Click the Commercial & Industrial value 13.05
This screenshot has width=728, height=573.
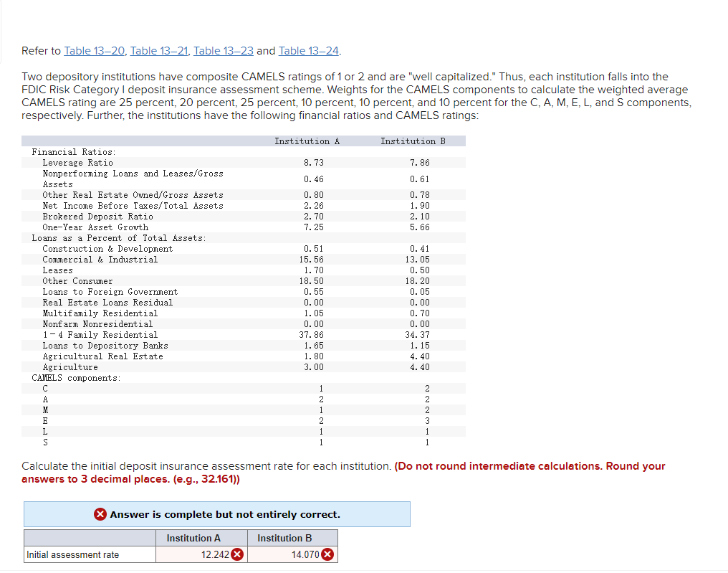(418, 260)
